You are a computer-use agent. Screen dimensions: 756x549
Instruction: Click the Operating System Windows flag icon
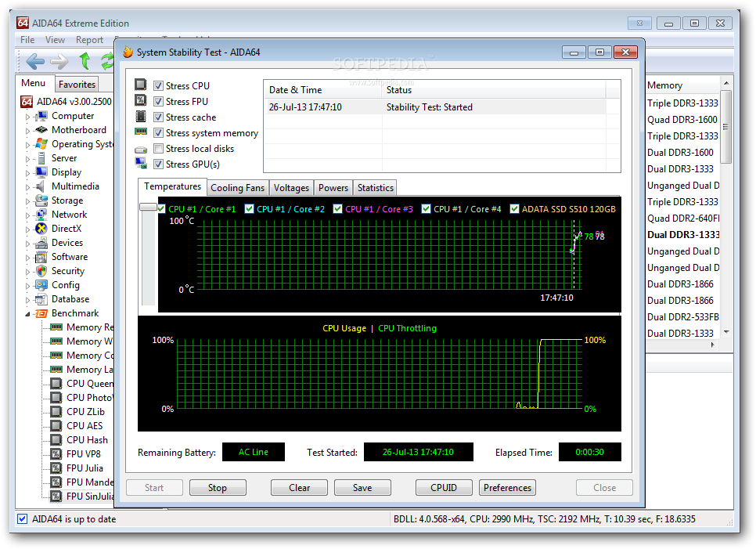point(41,144)
